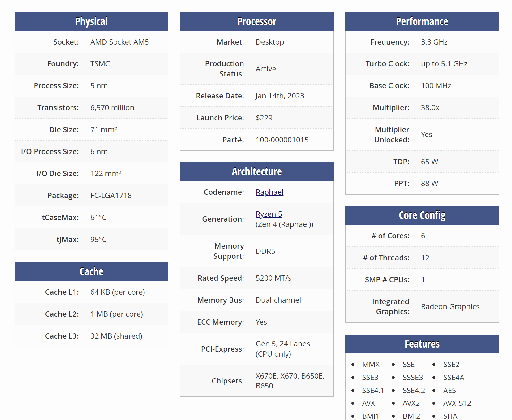Select the TSMC foundry value
Screen dimensions: 512x420
100,64
